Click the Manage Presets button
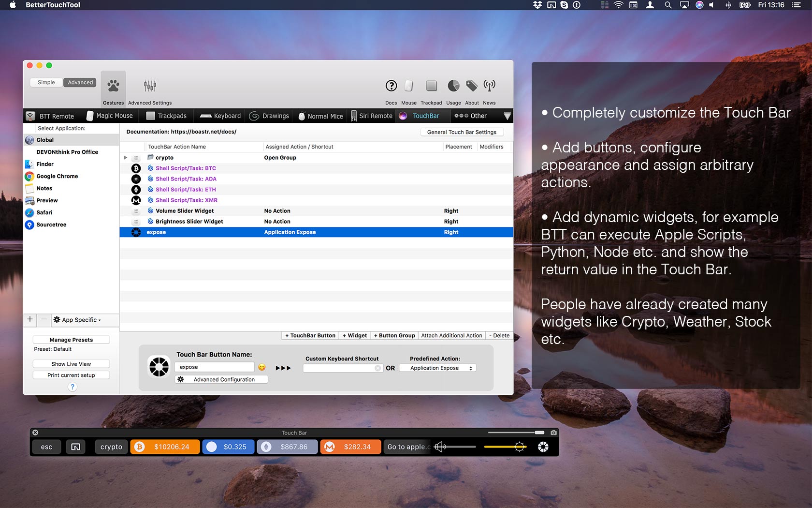This screenshot has height=508, width=812. pyautogui.click(x=71, y=339)
